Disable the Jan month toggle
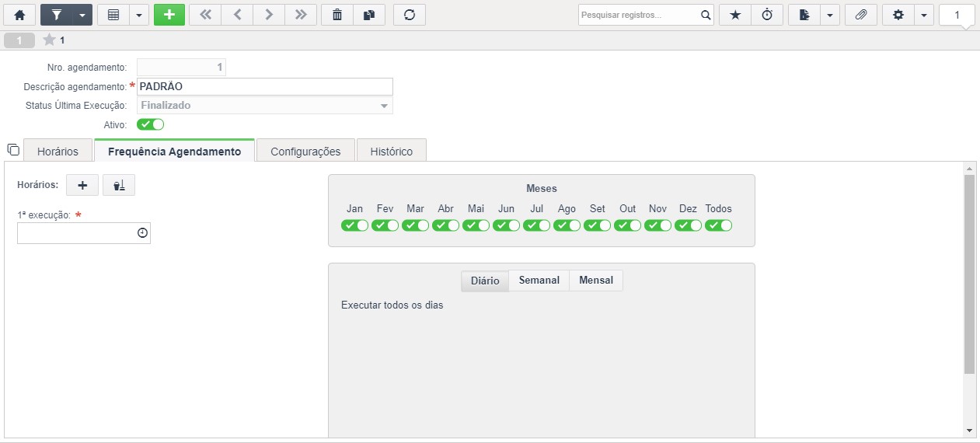This screenshot has height=443, width=980. pos(354,225)
